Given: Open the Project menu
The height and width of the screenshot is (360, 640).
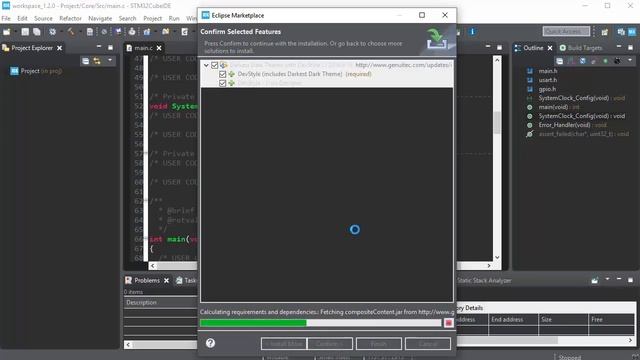Looking at the screenshot, I should pyautogui.click(x=153, y=18).
